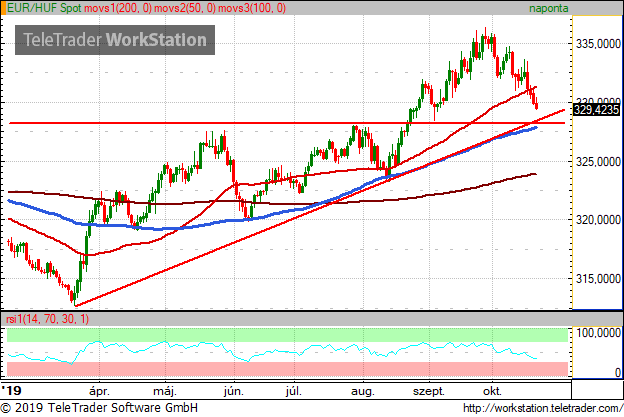The width and height of the screenshot is (624, 417).
Task: Click the szept. date axis label
Action: click(x=429, y=392)
